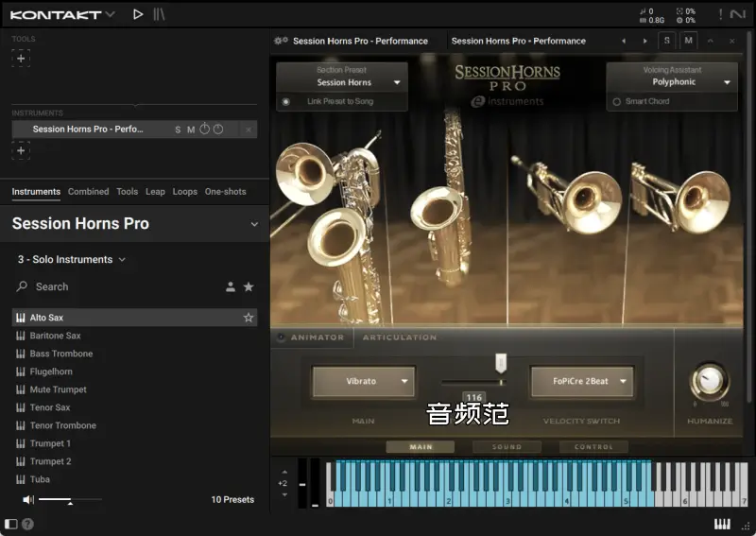
Task: Switch to the Tools browser tab
Action: (128, 192)
